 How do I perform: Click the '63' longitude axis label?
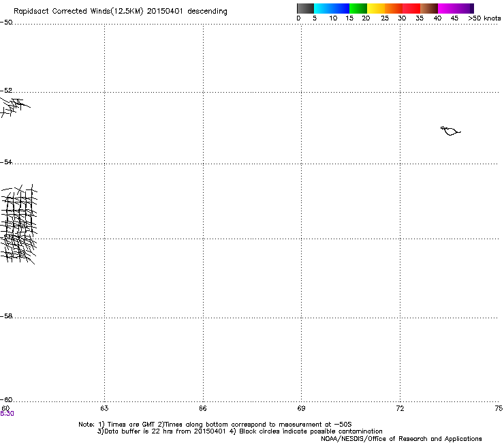click(104, 408)
